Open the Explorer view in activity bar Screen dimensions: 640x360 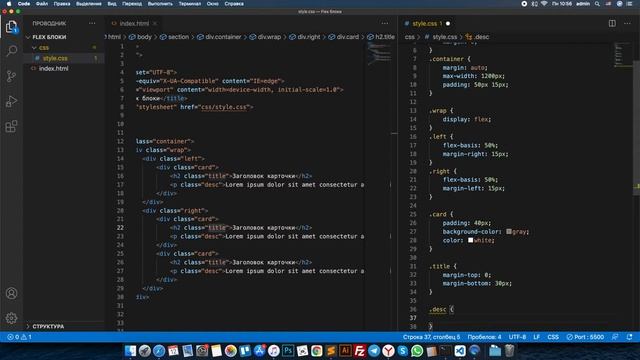pos(11,27)
